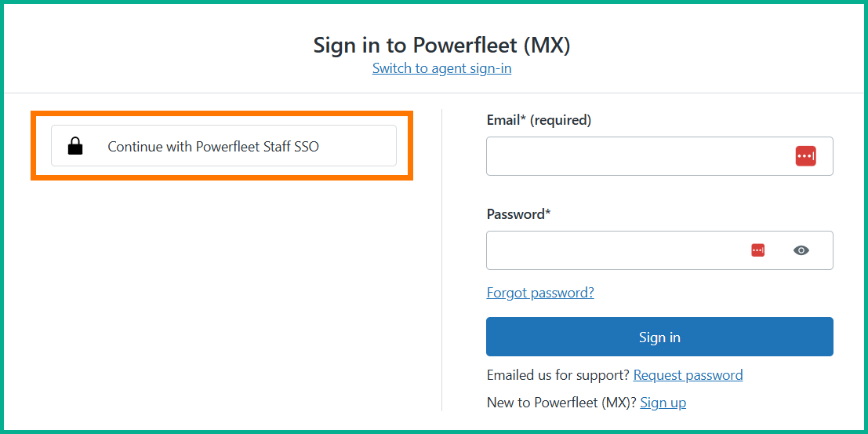Click the 'Password*' field label
Viewport: 868px width, 434px height.
click(518, 214)
